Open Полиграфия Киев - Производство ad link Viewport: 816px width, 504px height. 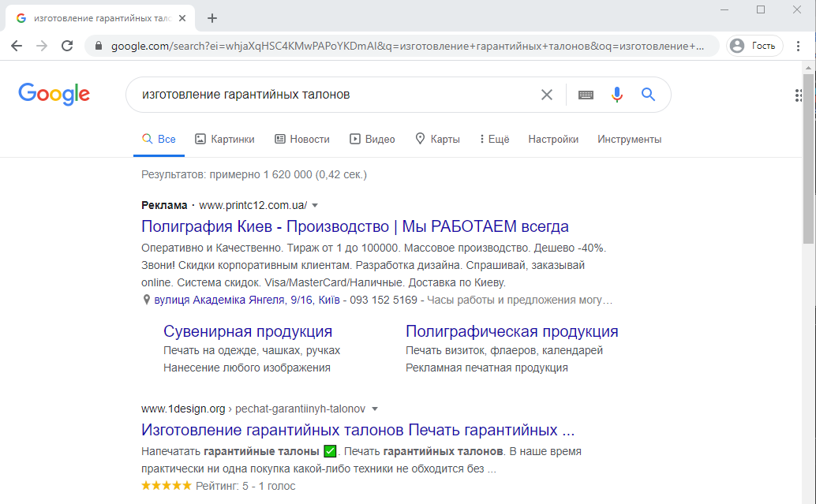355,226
